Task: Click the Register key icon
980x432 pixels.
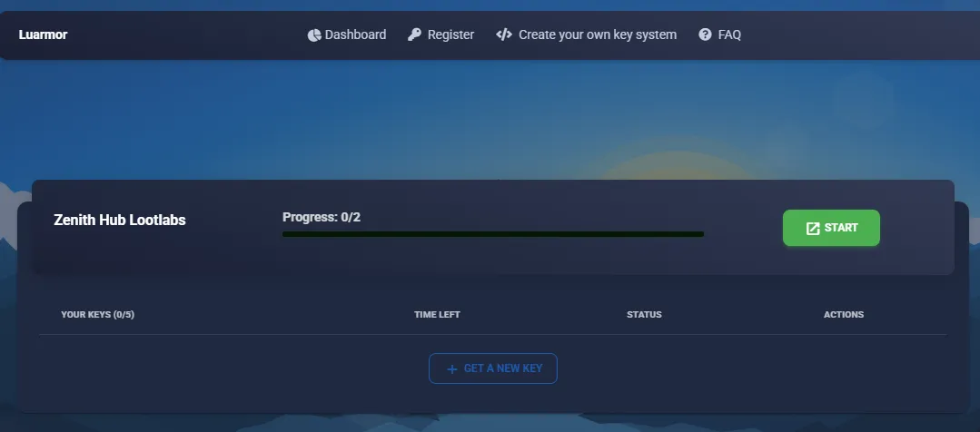Action: [x=414, y=35]
